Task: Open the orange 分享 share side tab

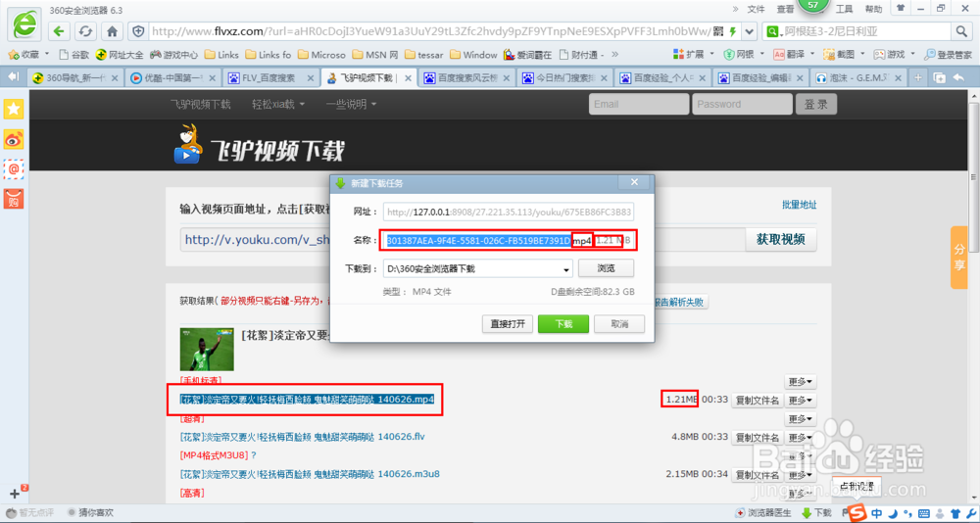Action: pyautogui.click(x=958, y=257)
